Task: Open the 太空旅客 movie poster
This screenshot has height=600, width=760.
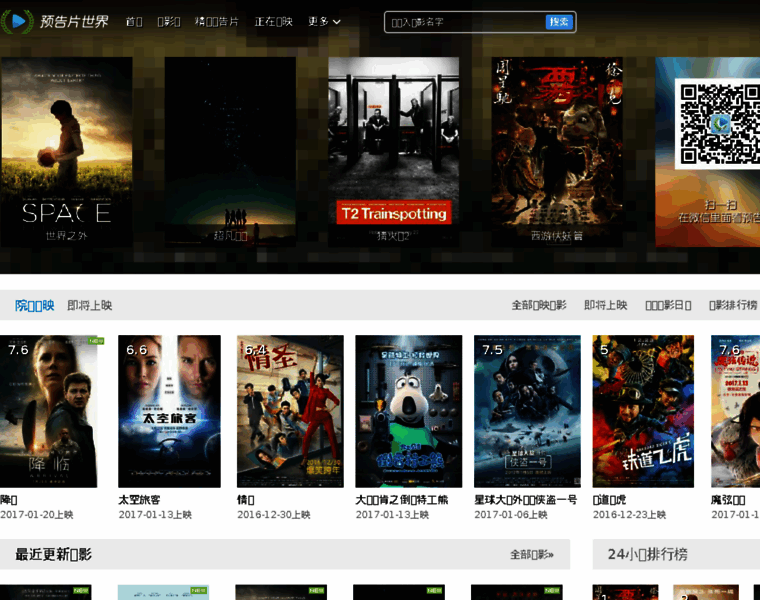Action: (169, 411)
